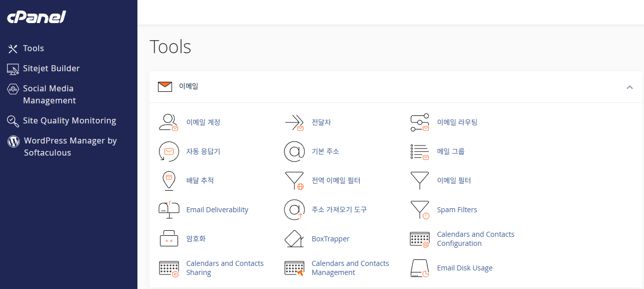
Task: Click the Site Quality Monitoring magnifier icon
Action: click(13, 121)
